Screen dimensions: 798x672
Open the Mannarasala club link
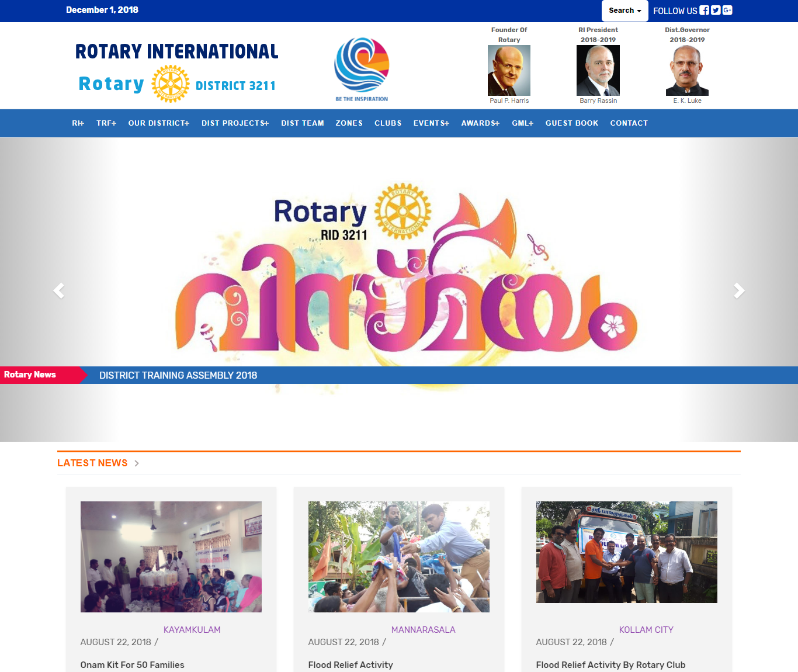(x=424, y=629)
